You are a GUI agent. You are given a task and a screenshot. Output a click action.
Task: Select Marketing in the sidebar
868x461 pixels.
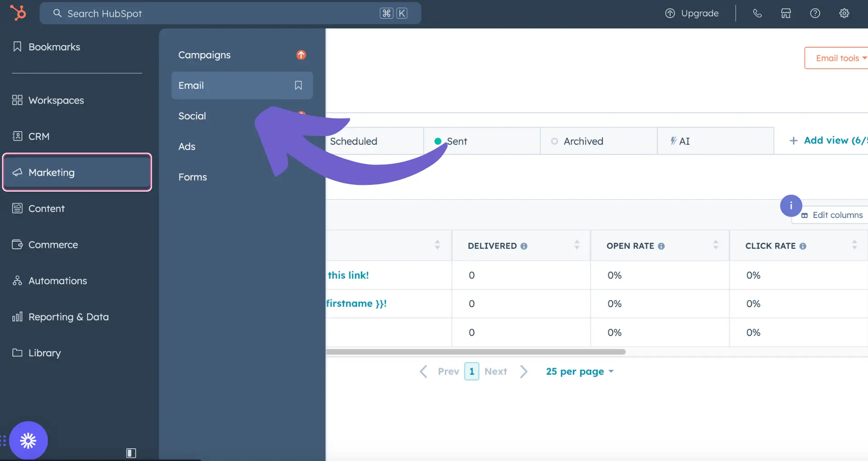(x=77, y=172)
